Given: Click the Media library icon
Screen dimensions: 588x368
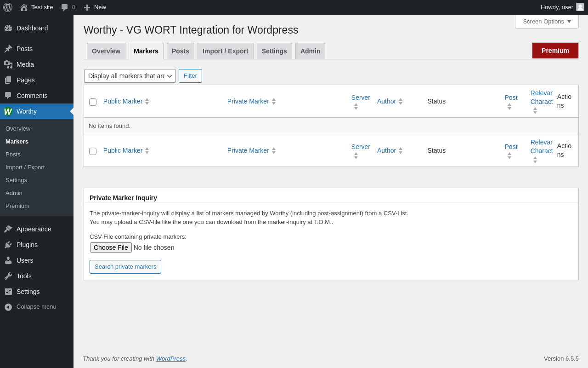Looking at the screenshot, I should tap(8, 64).
